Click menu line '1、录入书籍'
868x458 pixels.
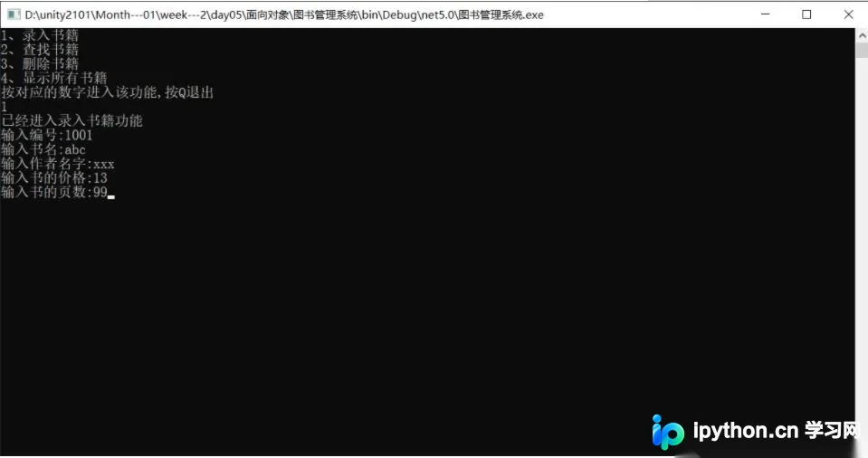tap(40, 35)
